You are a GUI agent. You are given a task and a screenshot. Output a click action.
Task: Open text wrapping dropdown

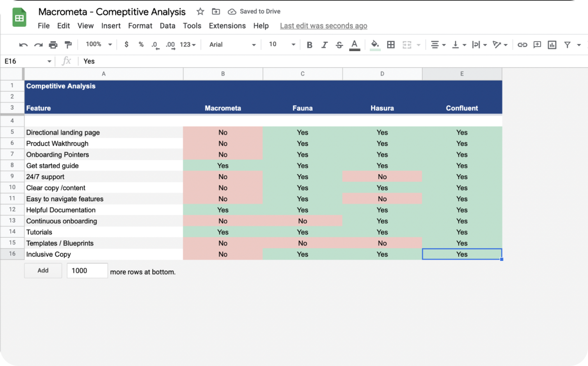coord(479,45)
